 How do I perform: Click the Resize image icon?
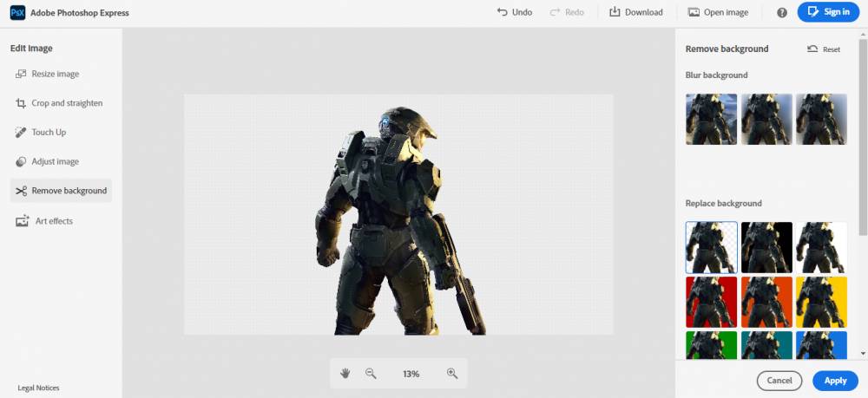21,74
